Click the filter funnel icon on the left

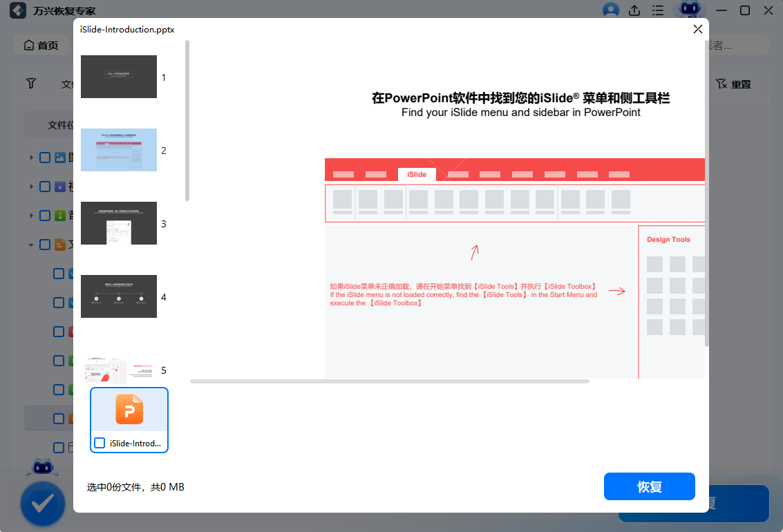[x=30, y=83]
